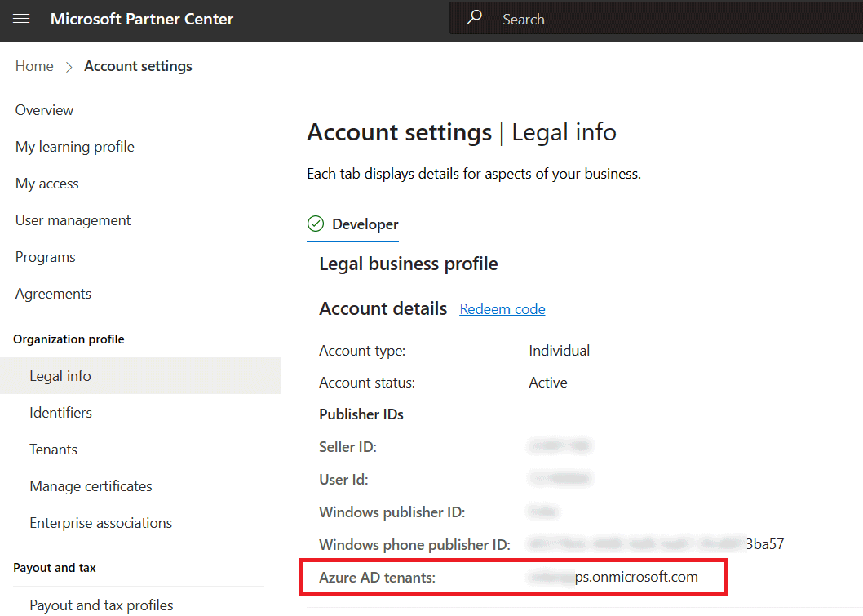Click the Redeem code link
The image size is (863, 616).
pos(502,309)
